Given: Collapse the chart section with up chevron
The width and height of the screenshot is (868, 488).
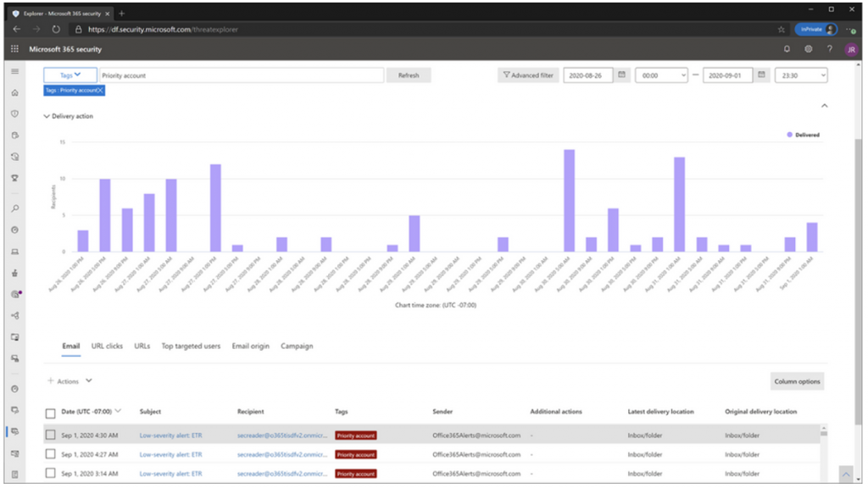Looking at the screenshot, I should [824, 106].
